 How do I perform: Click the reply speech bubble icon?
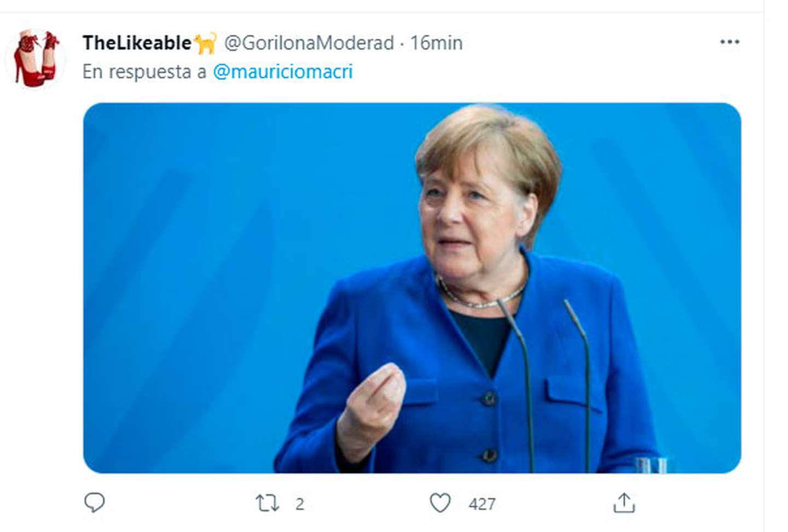coord(94,502)
